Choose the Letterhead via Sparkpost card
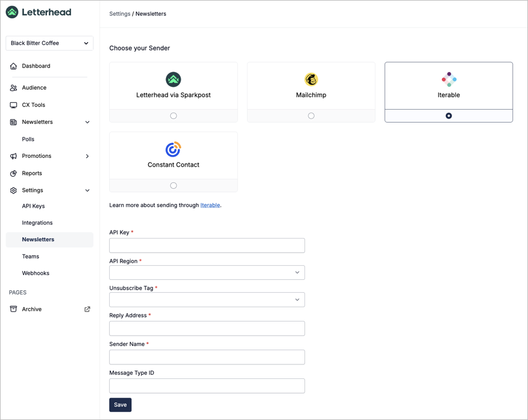This screenshot has height=420, width=528. pyautogui.click(x=174, y=92)
